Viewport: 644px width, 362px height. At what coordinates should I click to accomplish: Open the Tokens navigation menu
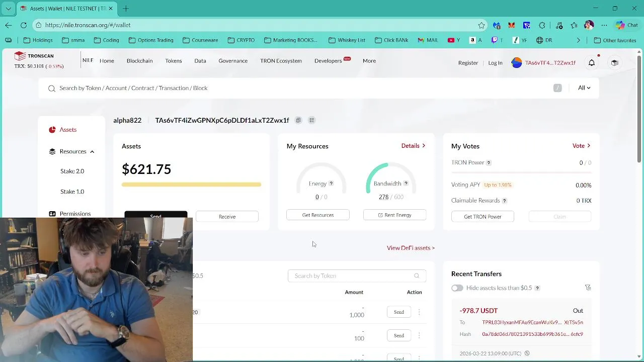click(174, 61)
